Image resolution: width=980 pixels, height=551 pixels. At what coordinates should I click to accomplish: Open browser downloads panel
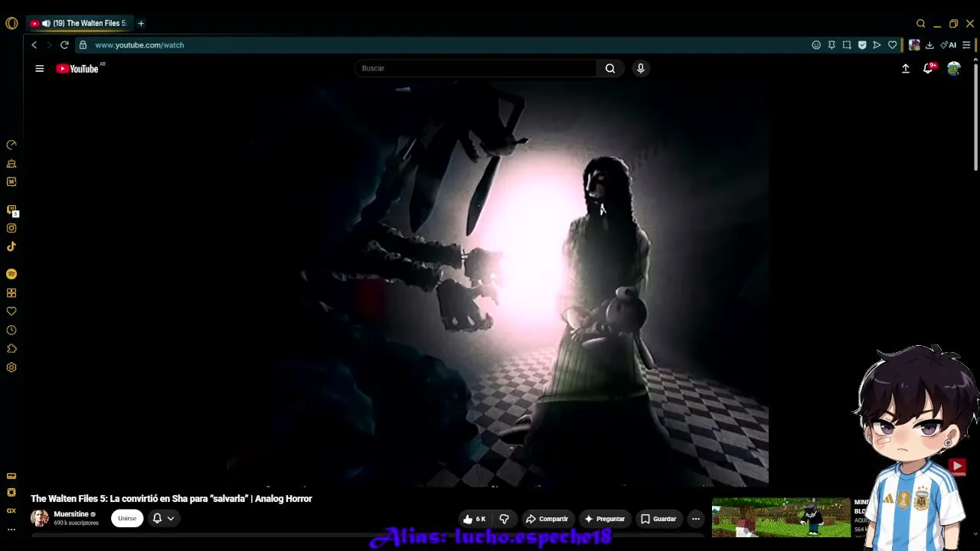[x=929, y=45]
